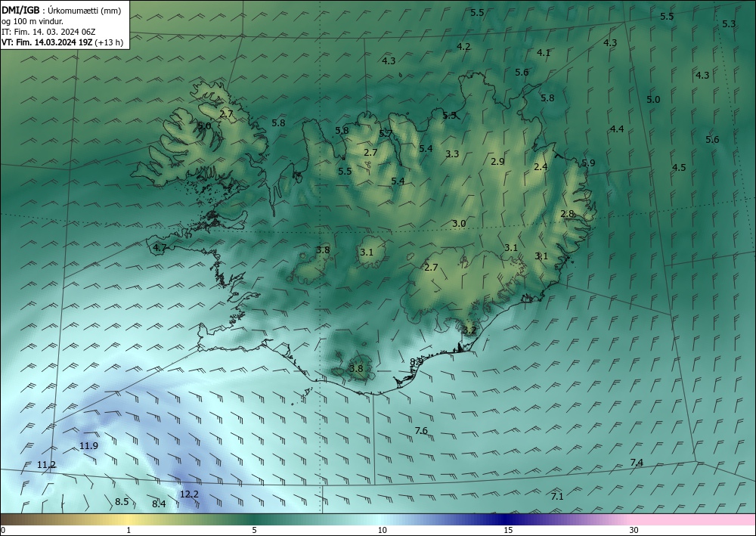Select the 8.9 value on the coast
Screen dimensions: 756x536
pyautogui.click(x=417, y=361)
